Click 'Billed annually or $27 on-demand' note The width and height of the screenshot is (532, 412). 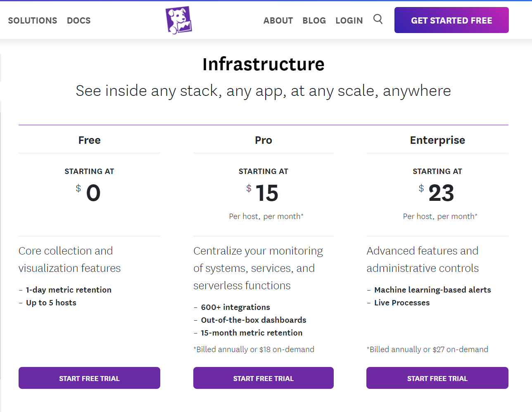point(427,350)
